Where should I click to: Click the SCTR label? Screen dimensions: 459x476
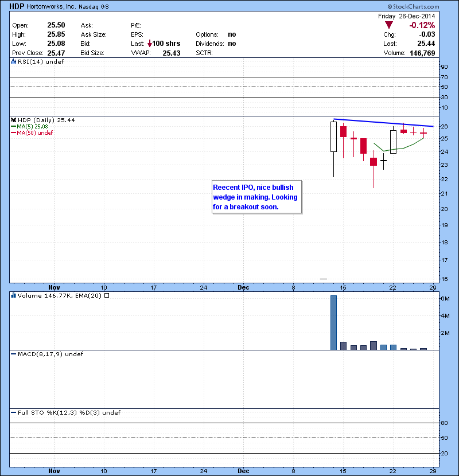[x=204, y=53]
